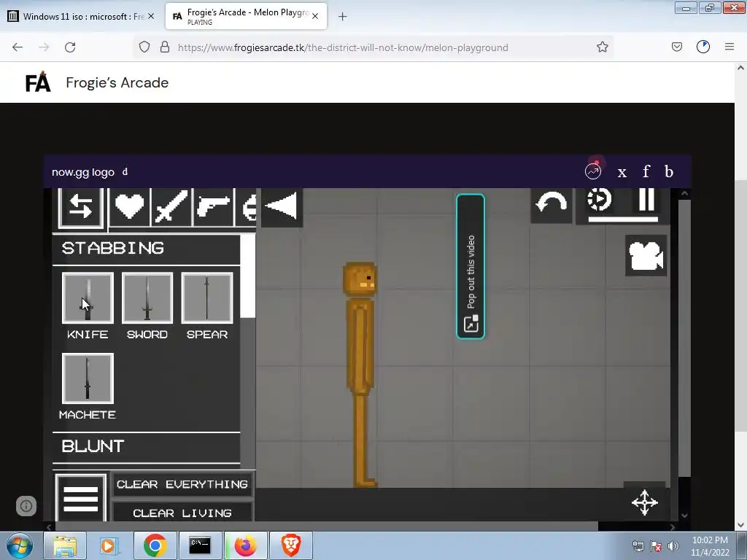The image size is (747, 560).
Task: Select the Spear item thumbnail
Action: tap(206, 298)
